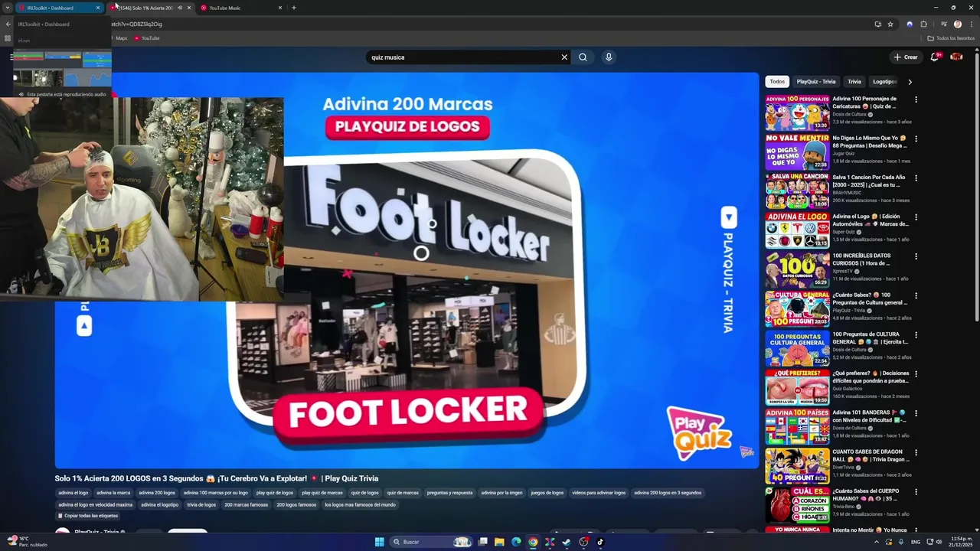Open 'CUANTO SABES DE DRAGON BALL' video title
Viewport: 980px width, 551px height.
pos(871,456)
